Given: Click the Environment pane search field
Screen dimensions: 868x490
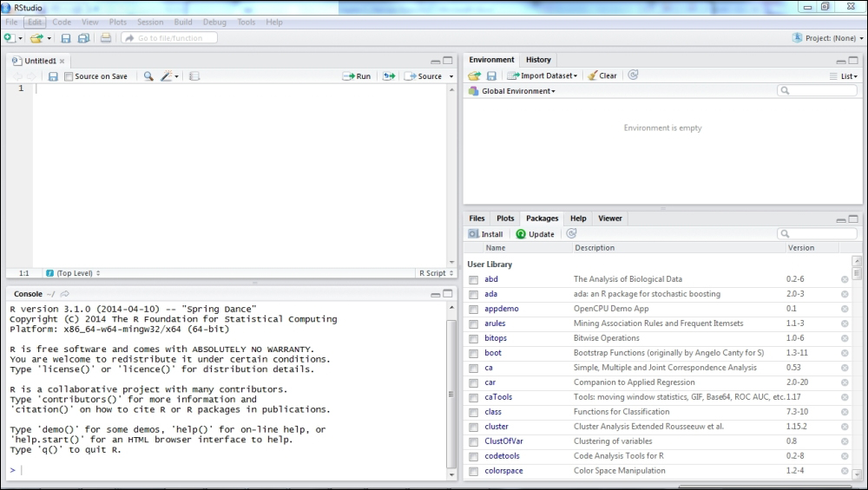Looking at the screenshot, I should tap(818, 91).
